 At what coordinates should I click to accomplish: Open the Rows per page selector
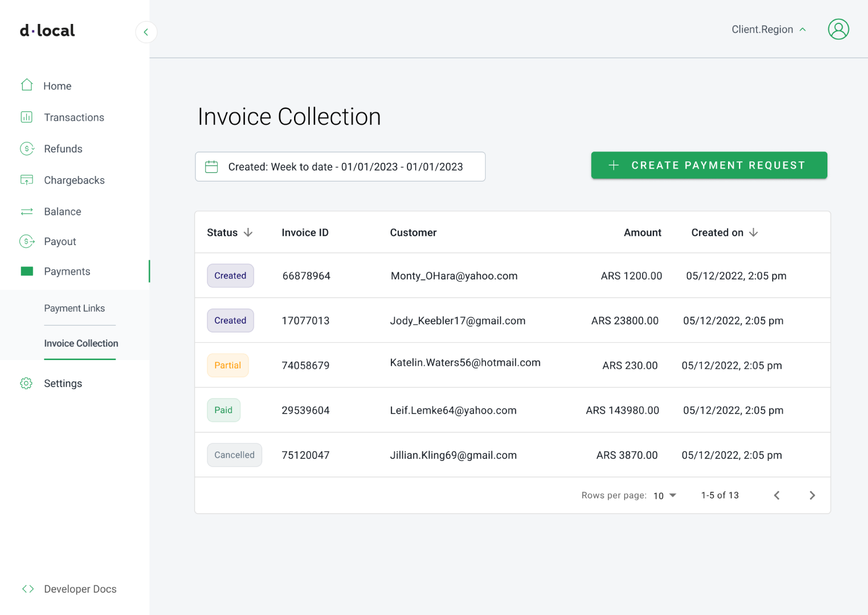click(x=664, y=495)
